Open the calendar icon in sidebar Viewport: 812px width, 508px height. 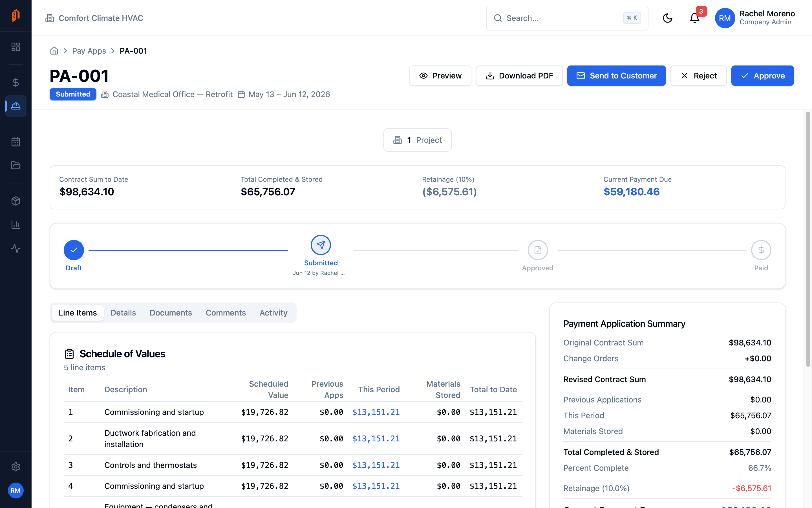pos(16,142)
